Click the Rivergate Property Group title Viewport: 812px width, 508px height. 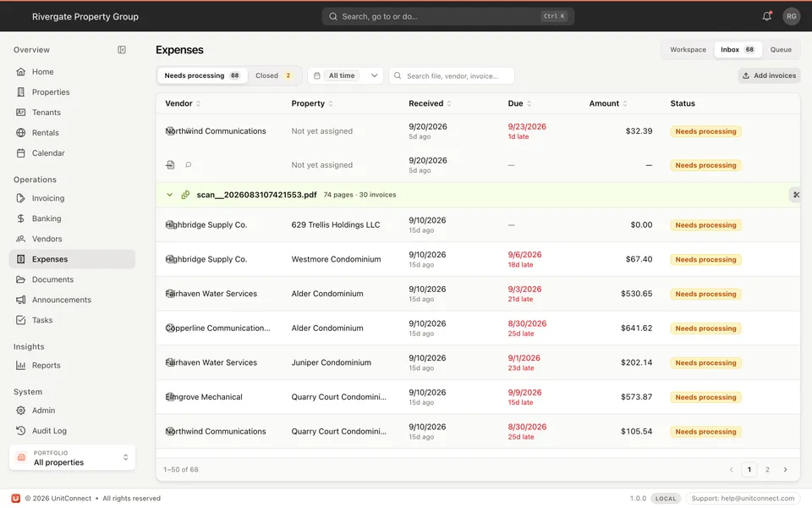point(85,17)
